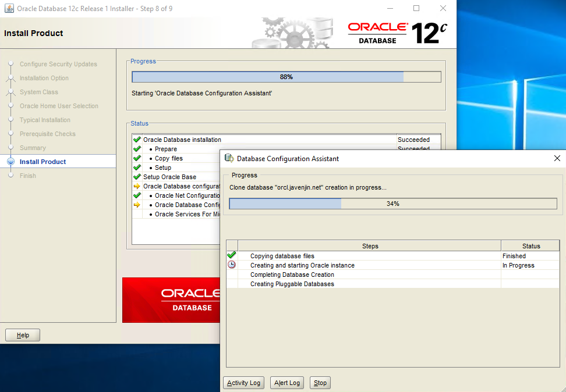Image resolution: width=566 pixels, height=392 pixels.
Task: Click green checkmark next to Prepare
Action: (x=137, y=149)
